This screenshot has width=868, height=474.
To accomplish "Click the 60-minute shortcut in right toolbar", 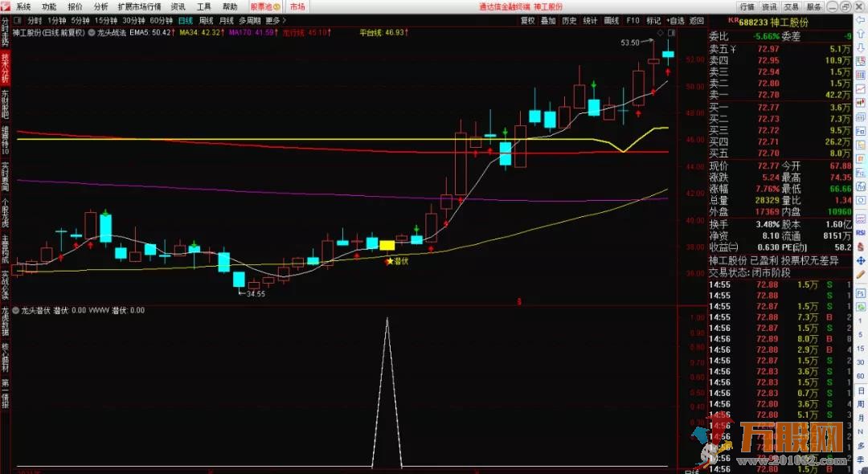I will (861, 375).
